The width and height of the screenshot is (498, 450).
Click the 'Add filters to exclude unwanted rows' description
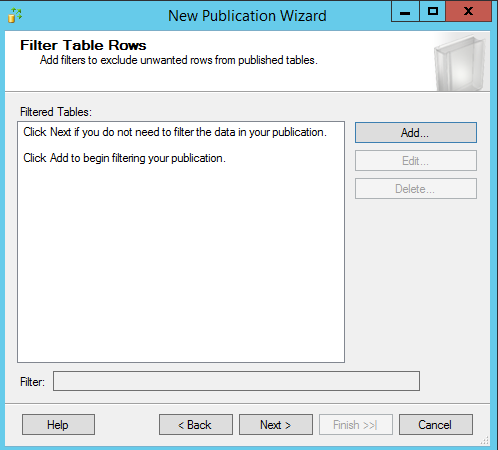[179, 60]
